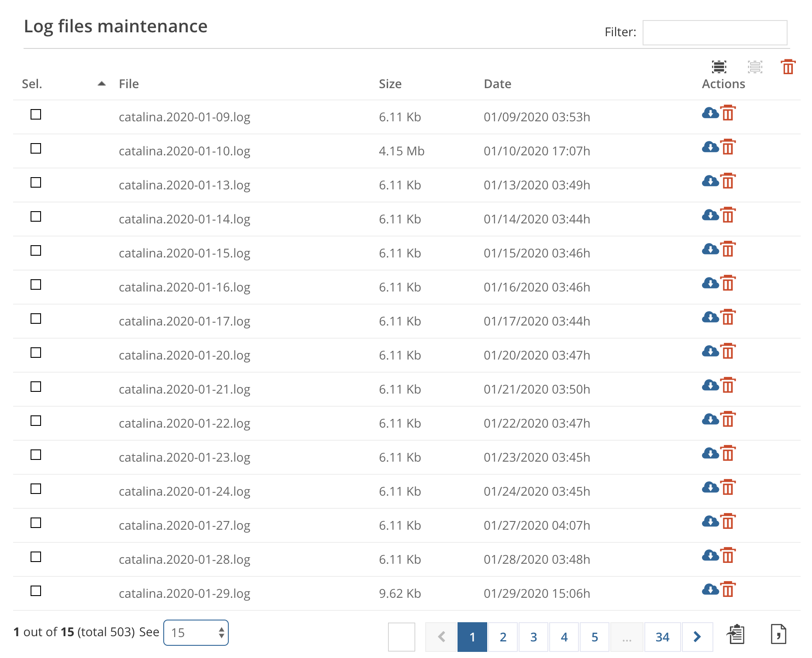Image resolution: width=812 pixels, height=658 pixels.
Task: Export table as CSV file icon
Action: [778, 634]
